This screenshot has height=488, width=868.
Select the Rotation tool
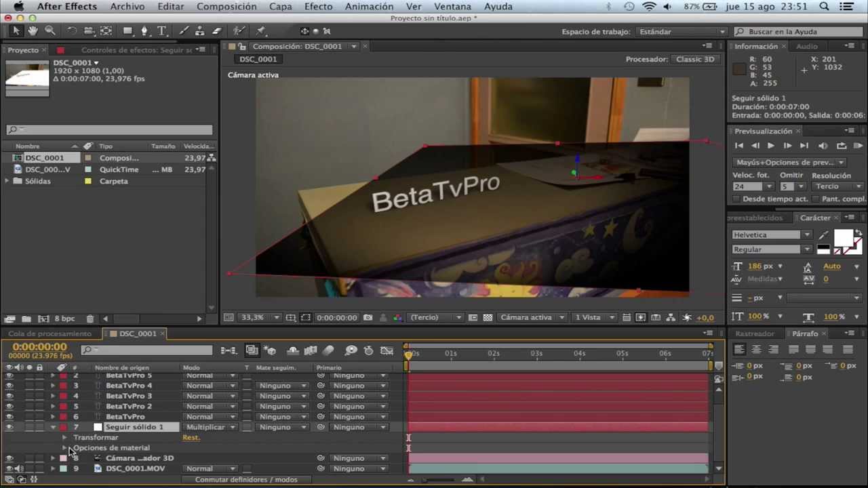click(x=72, y=31)
